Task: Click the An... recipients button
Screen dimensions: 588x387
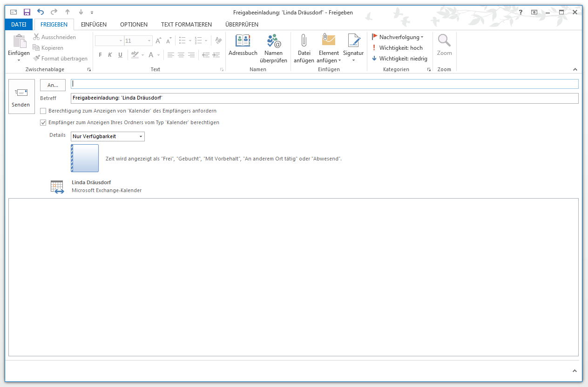Action: [x=53, y=85]
